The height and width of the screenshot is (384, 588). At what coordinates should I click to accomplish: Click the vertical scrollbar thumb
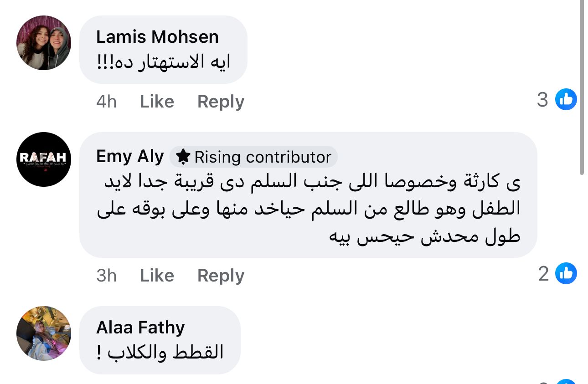(582, 87)
